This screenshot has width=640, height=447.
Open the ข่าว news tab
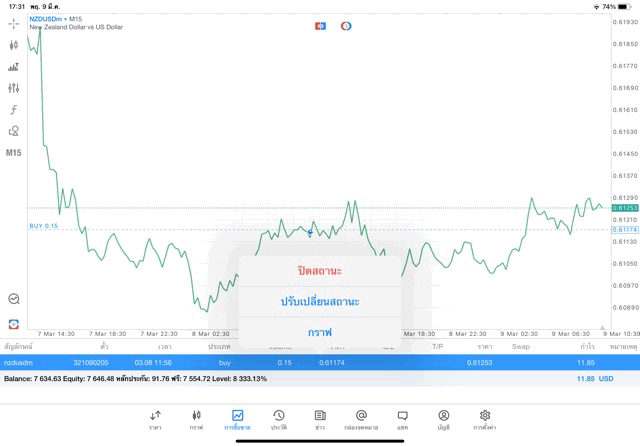(319, 420)
